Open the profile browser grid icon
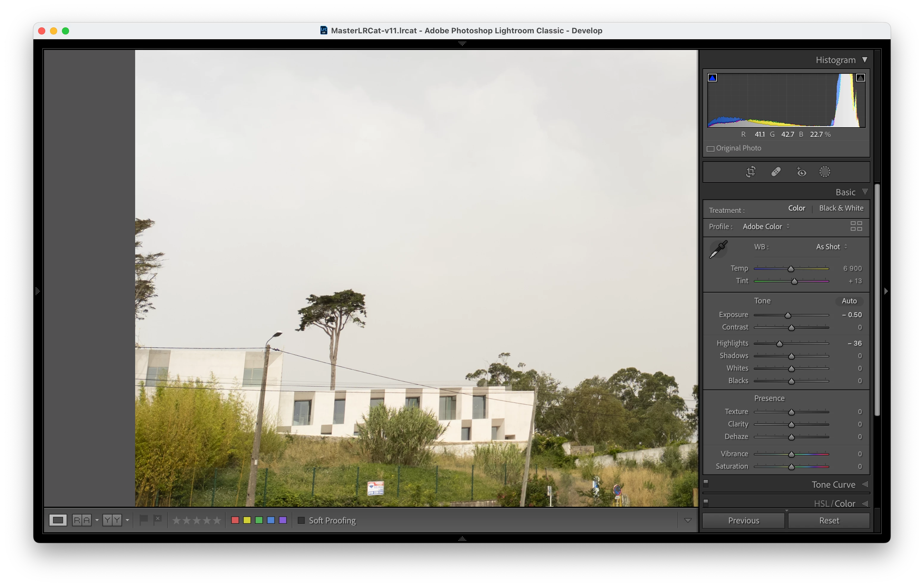The height and width of the screenshot is (587, 924). tap(856, 226)
